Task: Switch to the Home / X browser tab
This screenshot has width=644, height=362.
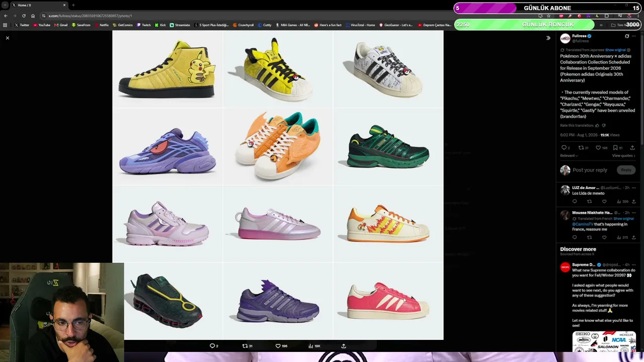Action: pos(39,5)
